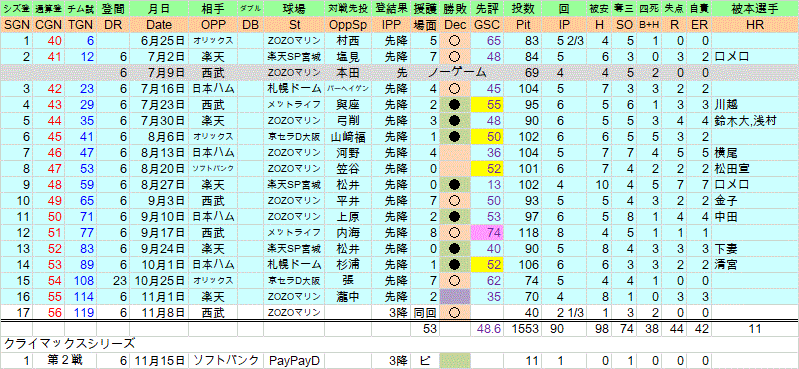
Task: Click the OppSp column header
Action: pos(349,24)
